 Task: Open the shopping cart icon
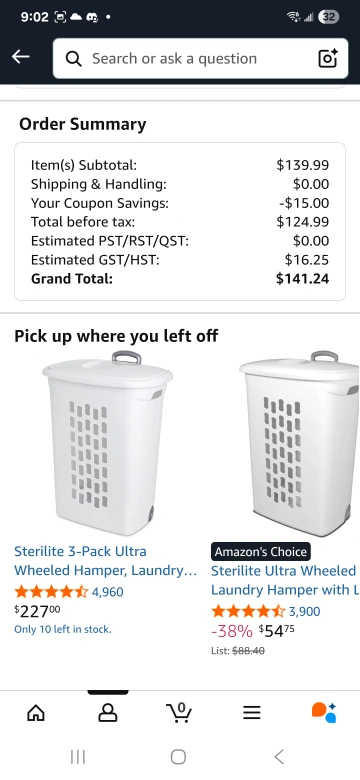click(x=180, y=713)
